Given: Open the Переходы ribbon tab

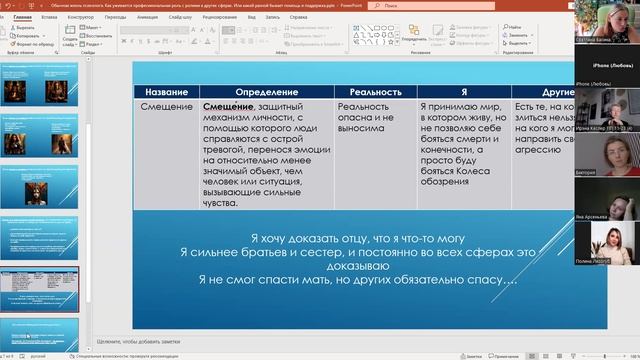Looking at the screenshot, I should click(x=115, y=17).
